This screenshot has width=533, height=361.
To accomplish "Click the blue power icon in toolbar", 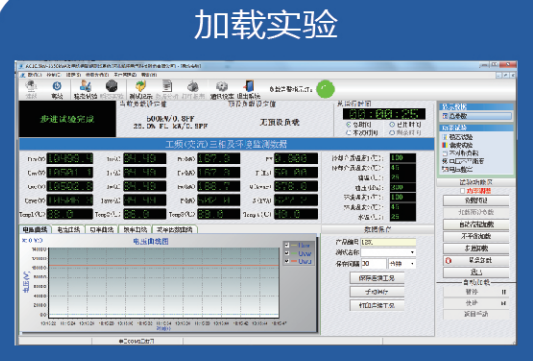I will 57,86.
